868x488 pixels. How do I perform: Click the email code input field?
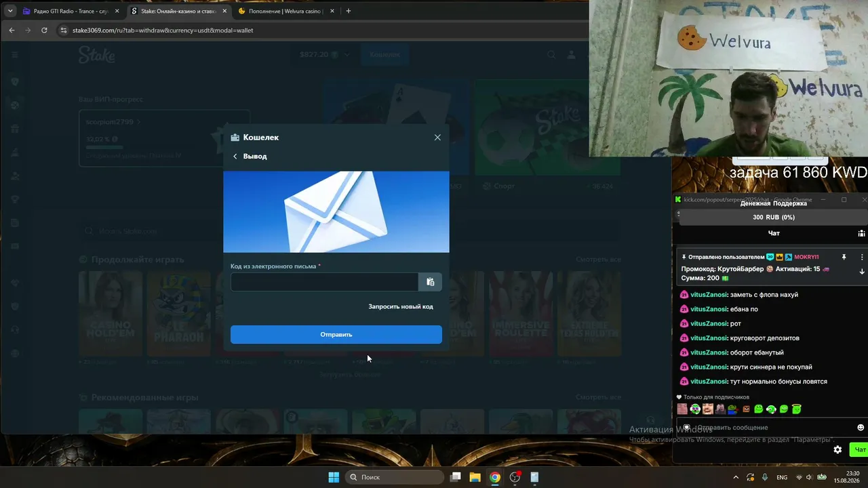[x=324, y=282]
